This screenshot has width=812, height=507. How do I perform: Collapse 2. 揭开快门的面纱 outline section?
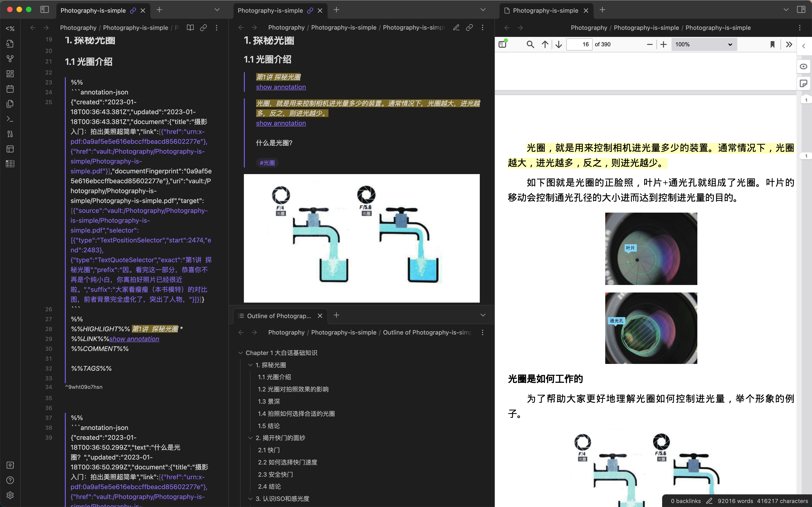pos(250,438)
